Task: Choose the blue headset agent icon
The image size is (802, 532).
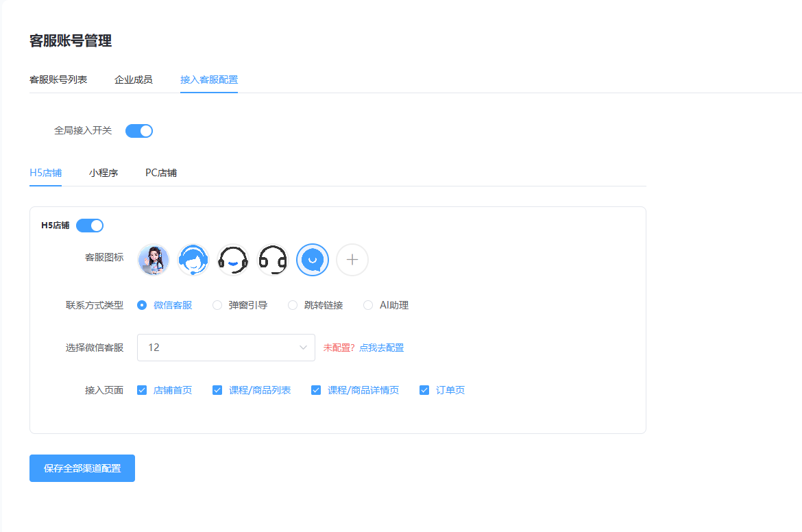Action: tap(193, 260)
